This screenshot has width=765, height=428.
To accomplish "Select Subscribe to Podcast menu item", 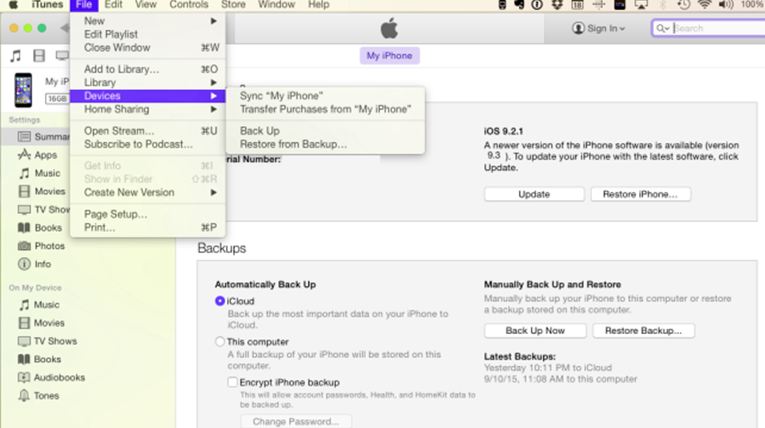I will (x=148, y=144).
